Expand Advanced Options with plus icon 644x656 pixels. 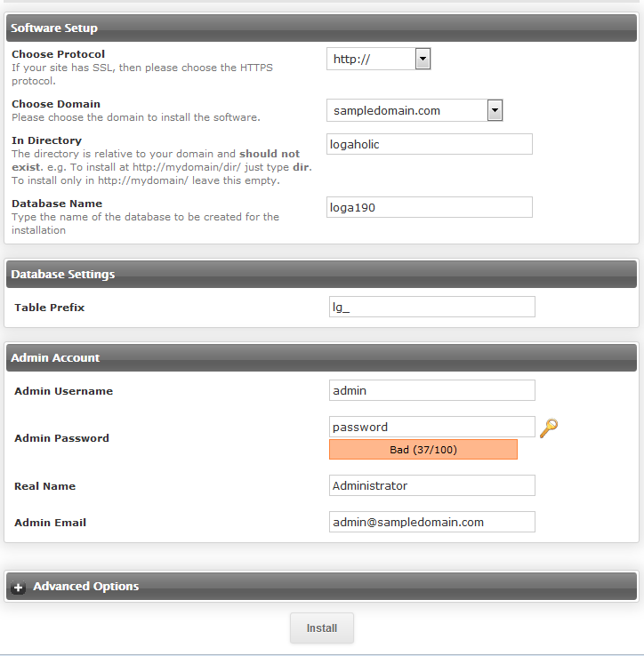(x=19, y=588)
